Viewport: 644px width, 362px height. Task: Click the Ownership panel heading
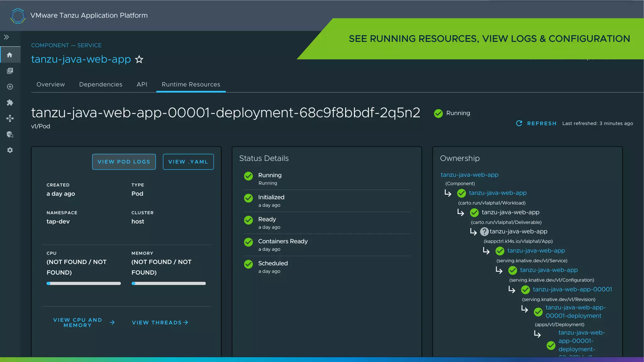point(460,158)
